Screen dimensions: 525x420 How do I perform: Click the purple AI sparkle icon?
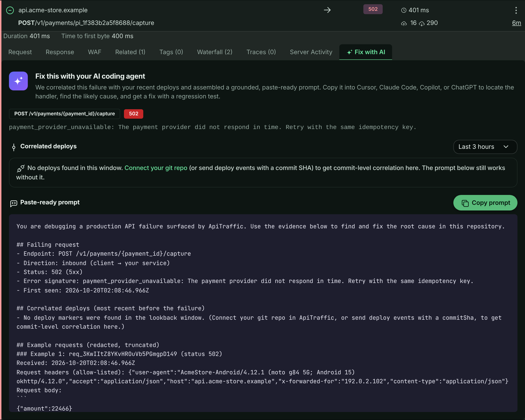pos(18,81)
